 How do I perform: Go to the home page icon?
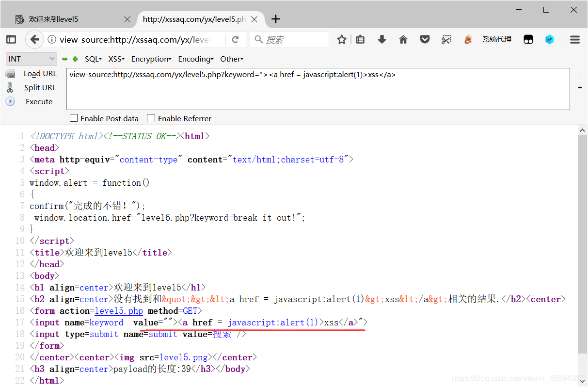(403, 40)
